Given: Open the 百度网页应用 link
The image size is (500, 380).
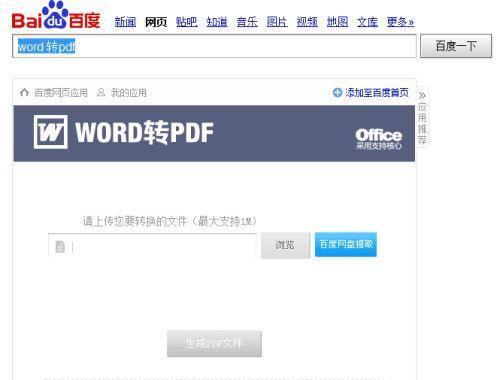Looking at the screenshot, I should coord(61,93).
